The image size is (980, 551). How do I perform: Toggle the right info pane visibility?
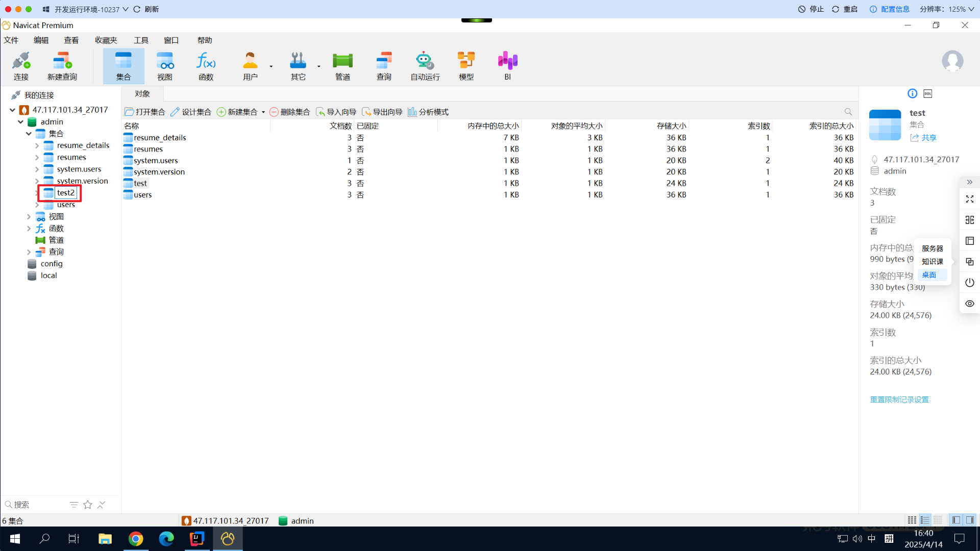970,520
